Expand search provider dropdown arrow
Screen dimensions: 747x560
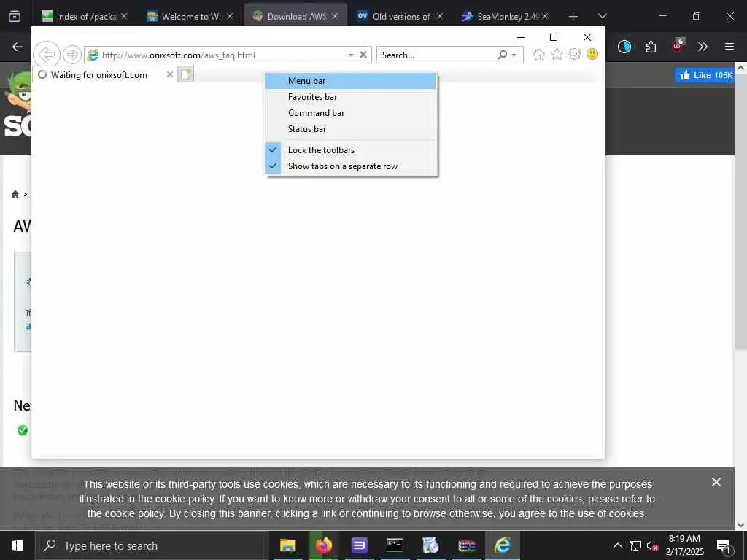click(514, 55)
